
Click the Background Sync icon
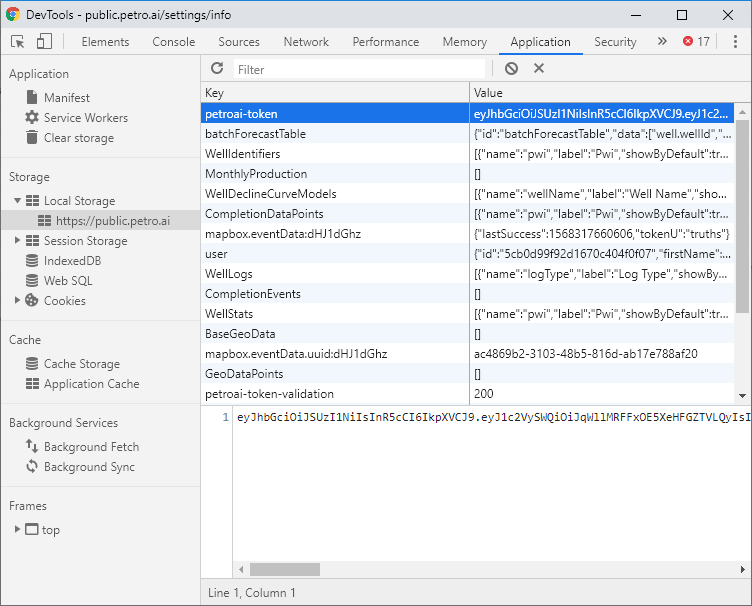point(32,466)
